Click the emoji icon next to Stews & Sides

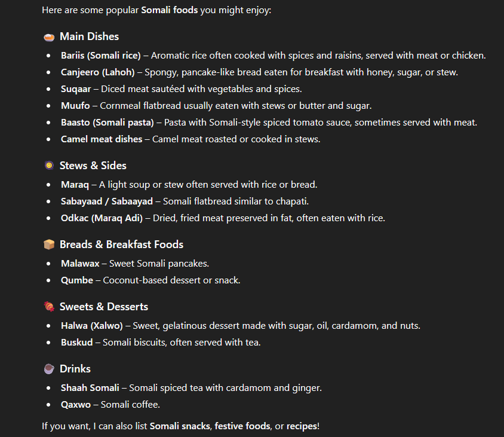[x=49, y=166]
